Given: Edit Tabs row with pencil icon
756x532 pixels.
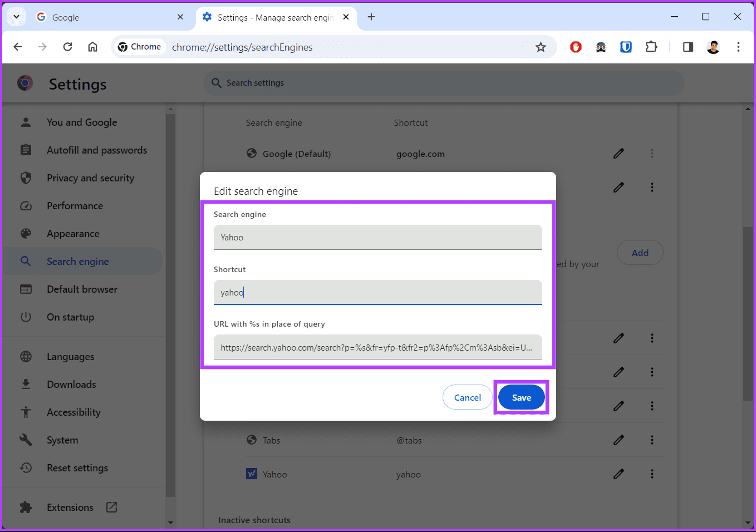Looking at the screenshot, I should [x=618, y=440].
